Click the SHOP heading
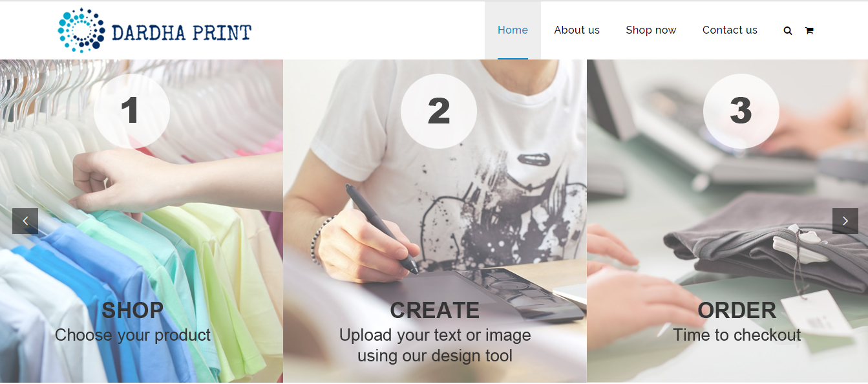Screen dimensions: 868x384 point(132,310)
